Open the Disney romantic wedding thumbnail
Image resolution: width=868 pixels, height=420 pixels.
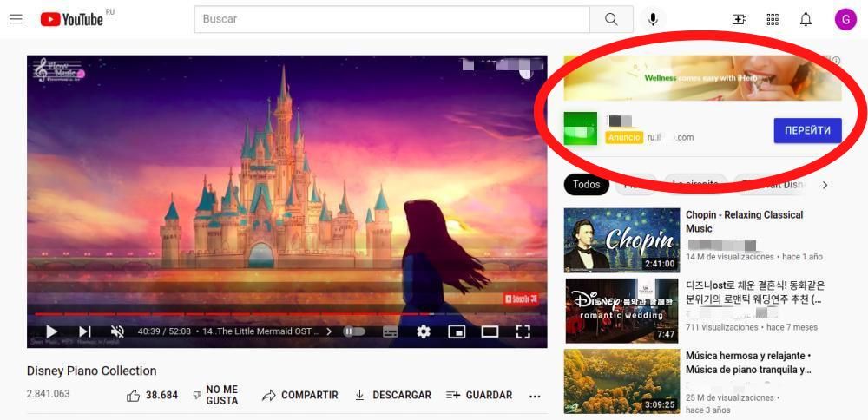621,311
